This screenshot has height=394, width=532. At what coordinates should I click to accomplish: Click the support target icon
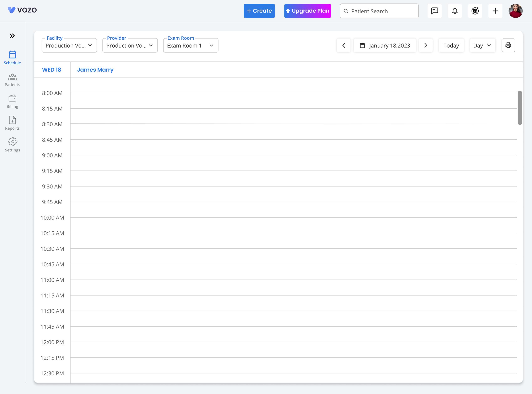[475, 11]
